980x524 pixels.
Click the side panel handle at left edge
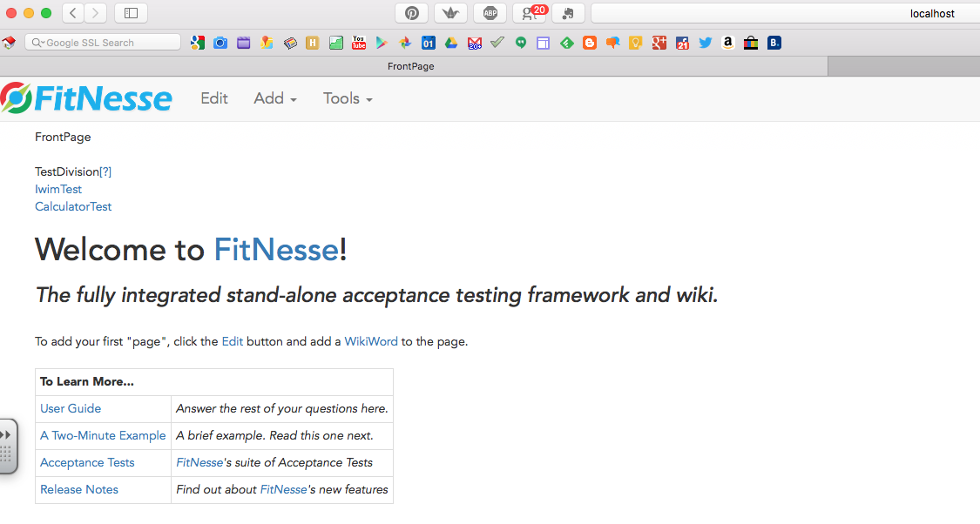click(x=8, y=446)
